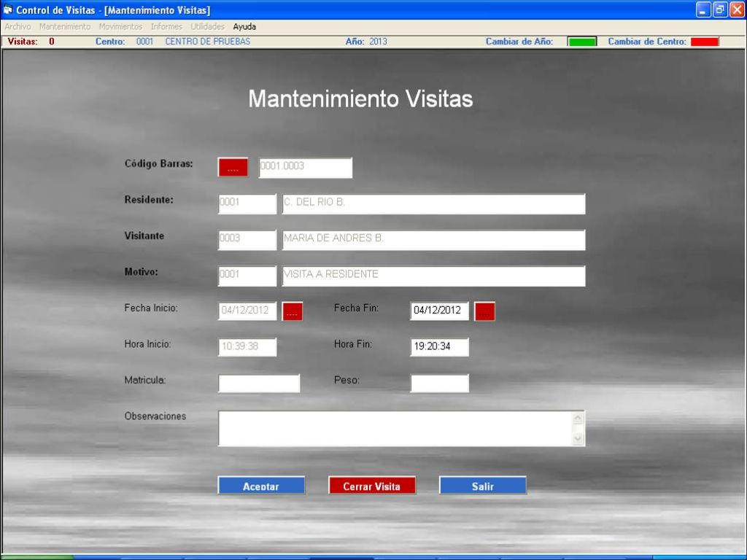Select the Hora Fin time field
This screenshot has width=747, height=560.
point(439,347)
